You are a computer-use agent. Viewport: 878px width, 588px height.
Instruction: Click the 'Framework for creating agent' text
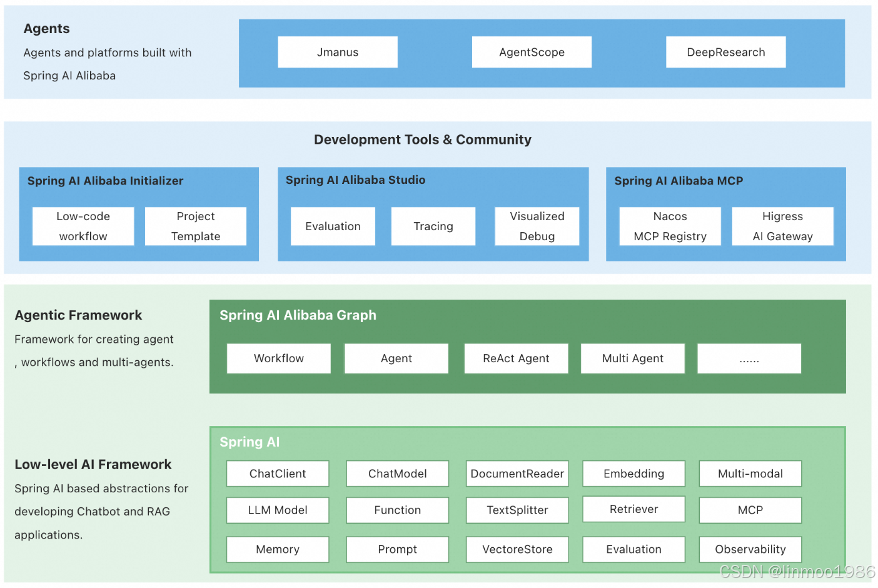(94, 339)
